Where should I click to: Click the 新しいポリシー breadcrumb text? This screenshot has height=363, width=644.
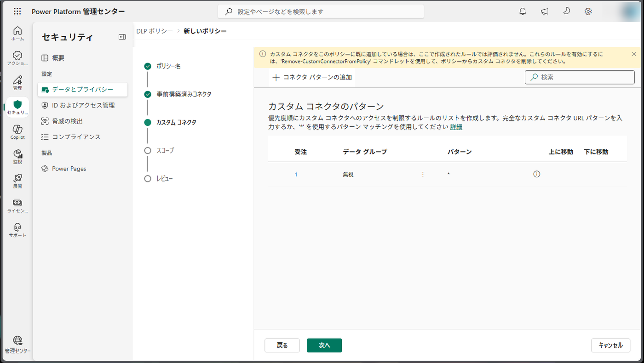[x=205, y=31]
